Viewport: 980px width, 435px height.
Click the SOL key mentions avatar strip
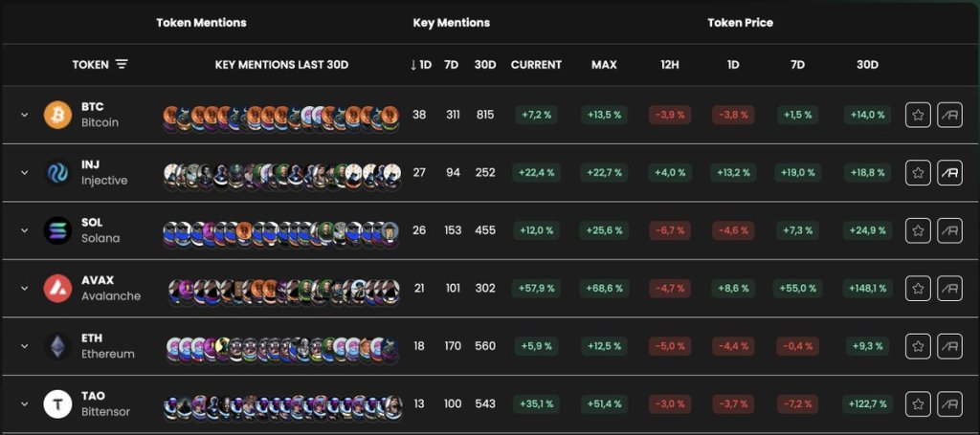[281, 232]
